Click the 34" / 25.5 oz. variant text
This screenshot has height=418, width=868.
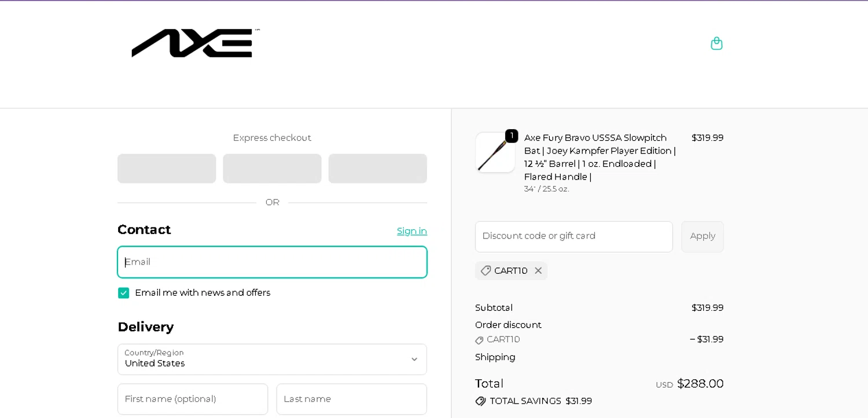(x=547, y=189)
